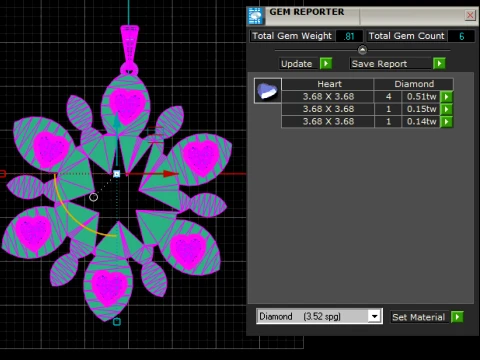Close the Gem Reporter window
The height and width of the screenshot is (360, 480).
470,15
